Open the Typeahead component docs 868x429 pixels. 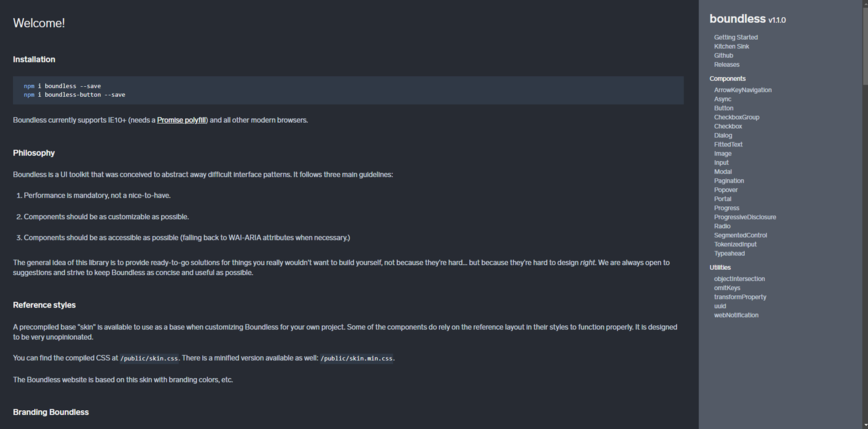point(729,254)
